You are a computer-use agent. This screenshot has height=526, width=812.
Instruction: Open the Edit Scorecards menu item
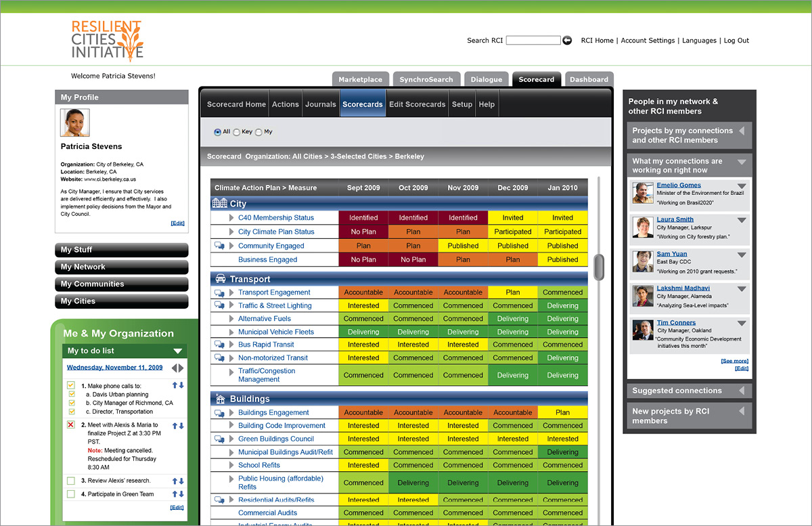coord(417,104)
